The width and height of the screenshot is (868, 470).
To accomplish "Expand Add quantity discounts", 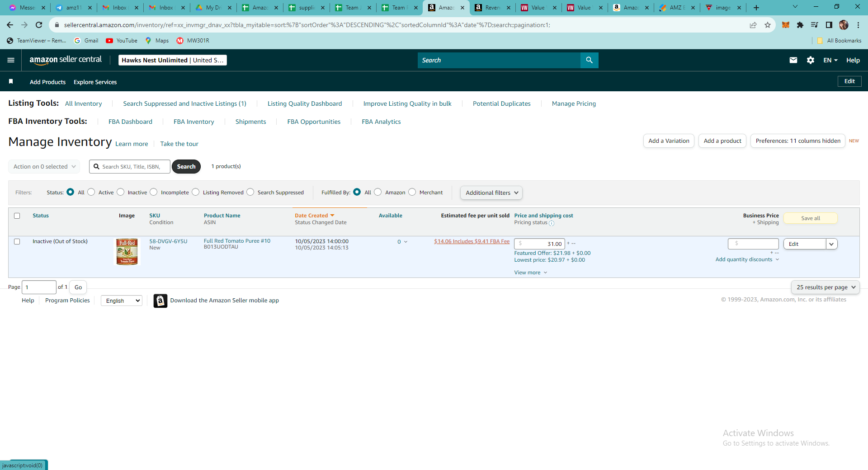I will pyautogui.click(x=747, y=259).
